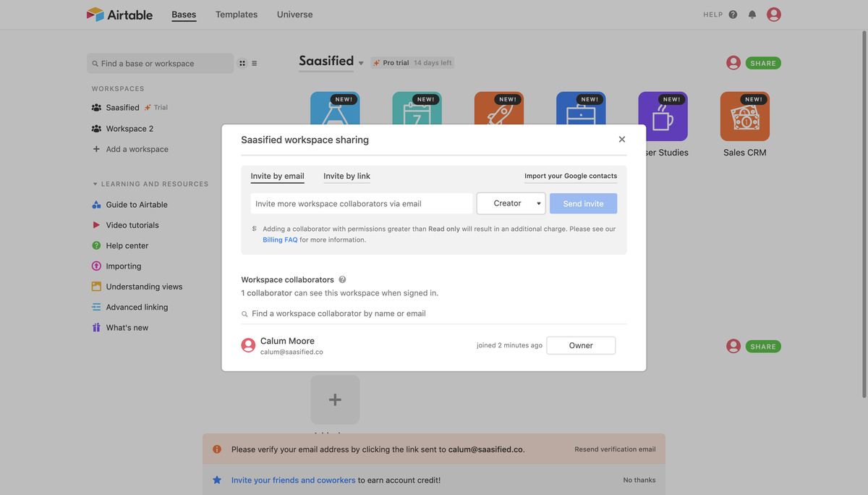This screenshot has height=495, width=868.
Task: Select Workspace 2 in sidebar
Action: (x=129, y=129)
